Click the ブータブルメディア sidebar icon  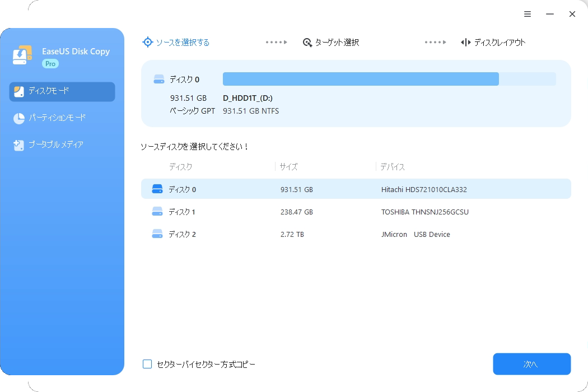pyautogui.click(x=18, y=145)
